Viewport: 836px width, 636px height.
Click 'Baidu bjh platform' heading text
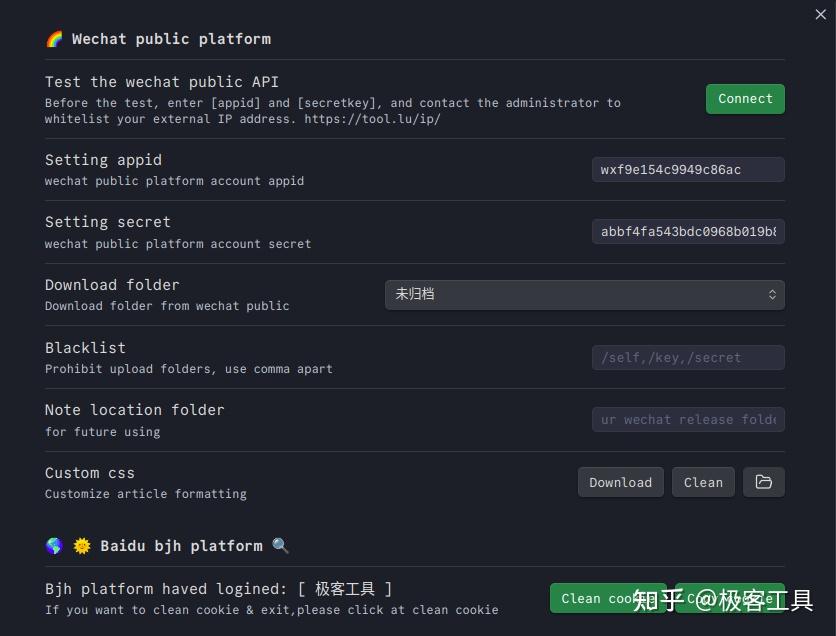coord(181,546)
